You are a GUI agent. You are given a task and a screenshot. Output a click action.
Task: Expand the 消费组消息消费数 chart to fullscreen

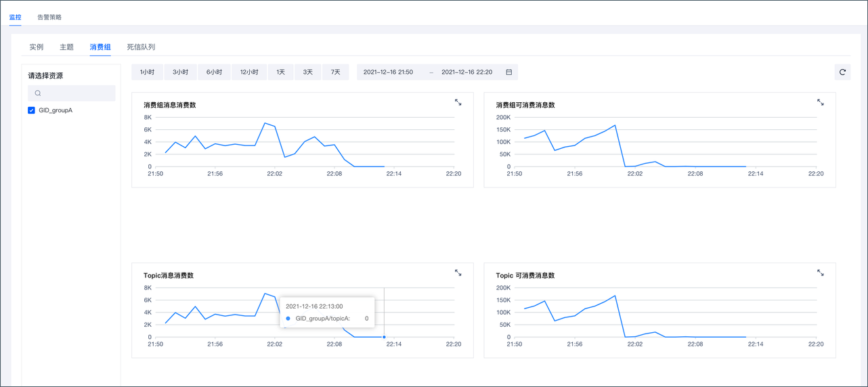[x=458, y=102]
